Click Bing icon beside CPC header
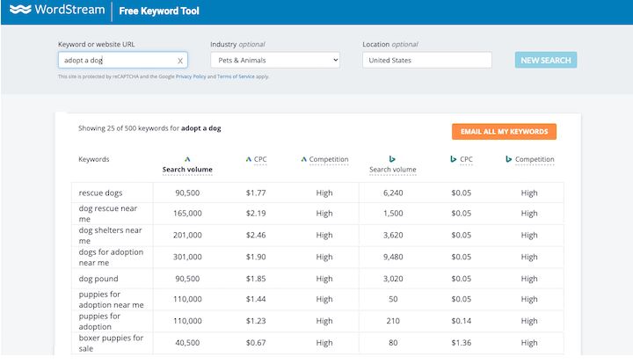The width and height of the screenshot is (633, 364). click(x=454, y=159)
